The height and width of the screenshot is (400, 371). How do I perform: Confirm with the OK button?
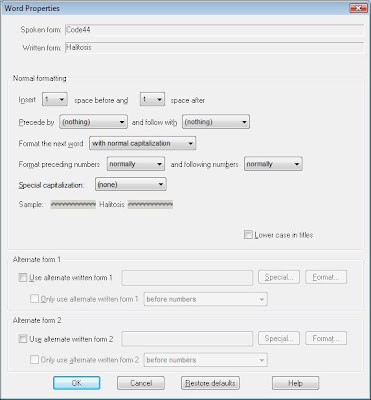coord(76,383)
